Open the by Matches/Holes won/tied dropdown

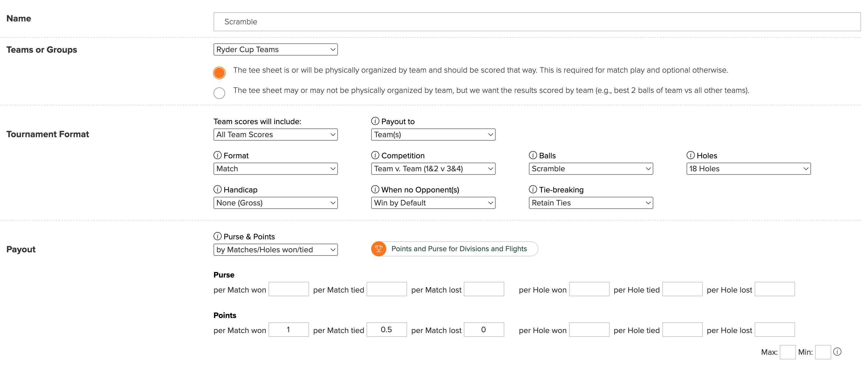pos(276,250)
